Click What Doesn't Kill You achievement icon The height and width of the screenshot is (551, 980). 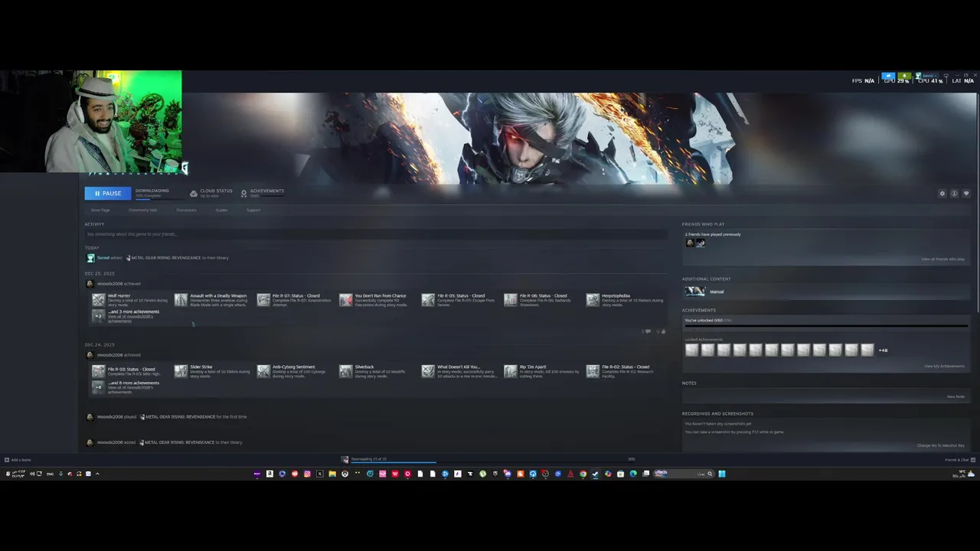tap(428, 371)
